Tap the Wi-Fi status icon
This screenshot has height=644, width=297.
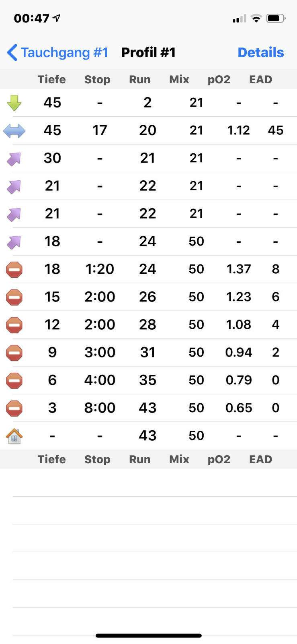256,18
